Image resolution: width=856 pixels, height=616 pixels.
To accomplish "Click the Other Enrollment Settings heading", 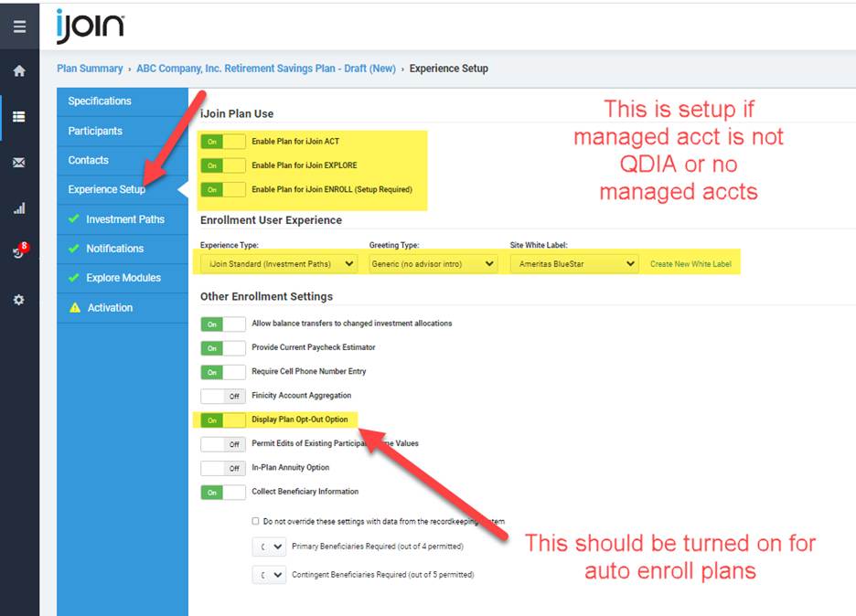I will (266, 297).
